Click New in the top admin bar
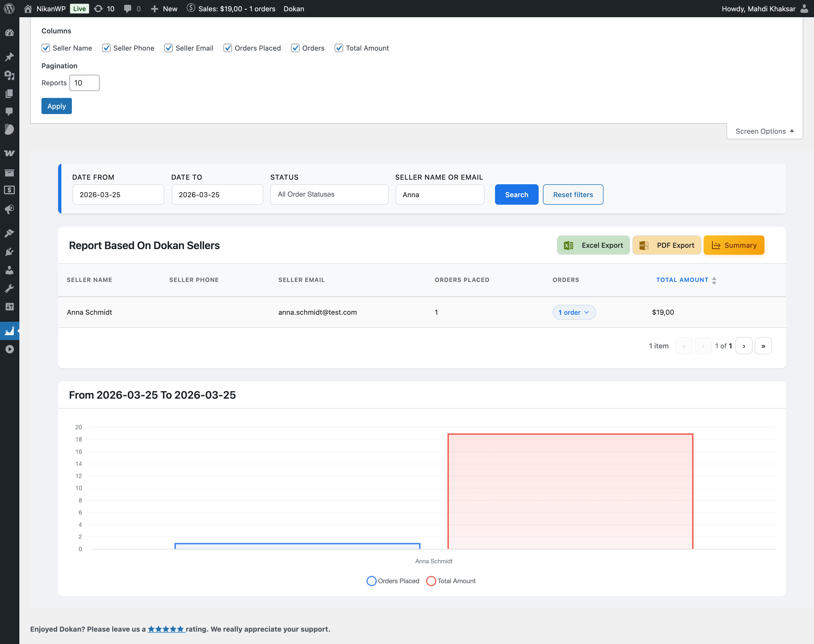Screen dimensions: 814x644 164,8
